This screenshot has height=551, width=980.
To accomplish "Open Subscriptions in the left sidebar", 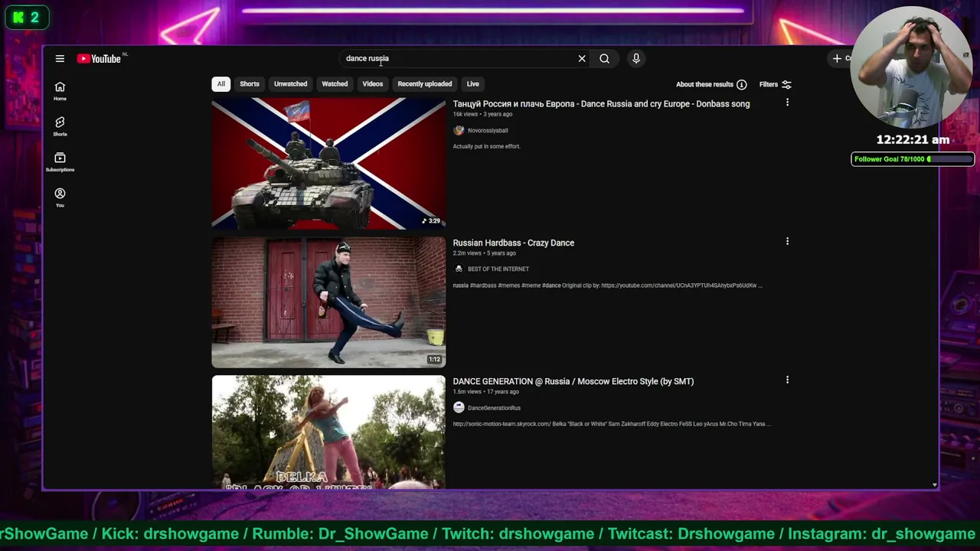I will tap(60, 162).
